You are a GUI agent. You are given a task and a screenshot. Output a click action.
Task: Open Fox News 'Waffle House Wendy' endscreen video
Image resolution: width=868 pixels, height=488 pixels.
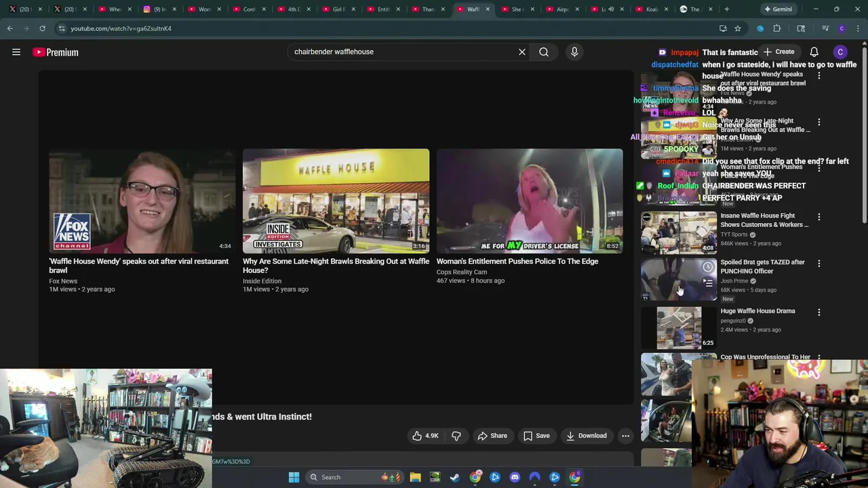142,201
